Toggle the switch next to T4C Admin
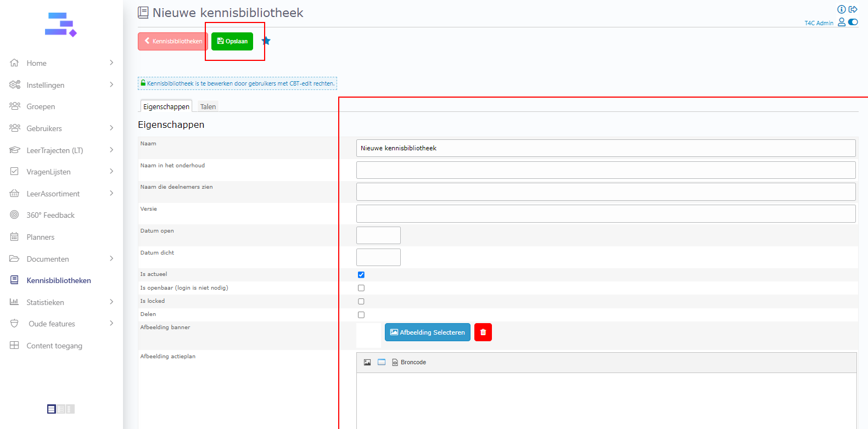Screen dimensions: 868x429 pyautogui.click(x=853, y=22)
